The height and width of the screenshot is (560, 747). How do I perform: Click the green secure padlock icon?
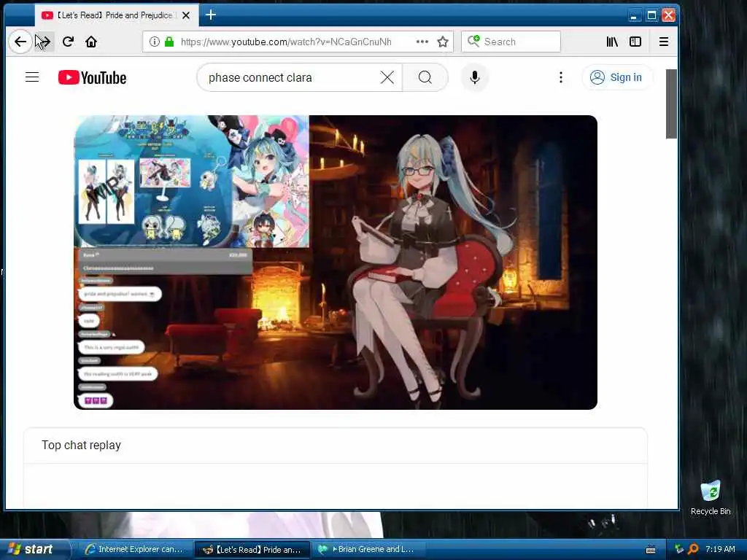(x=169, y=42)
